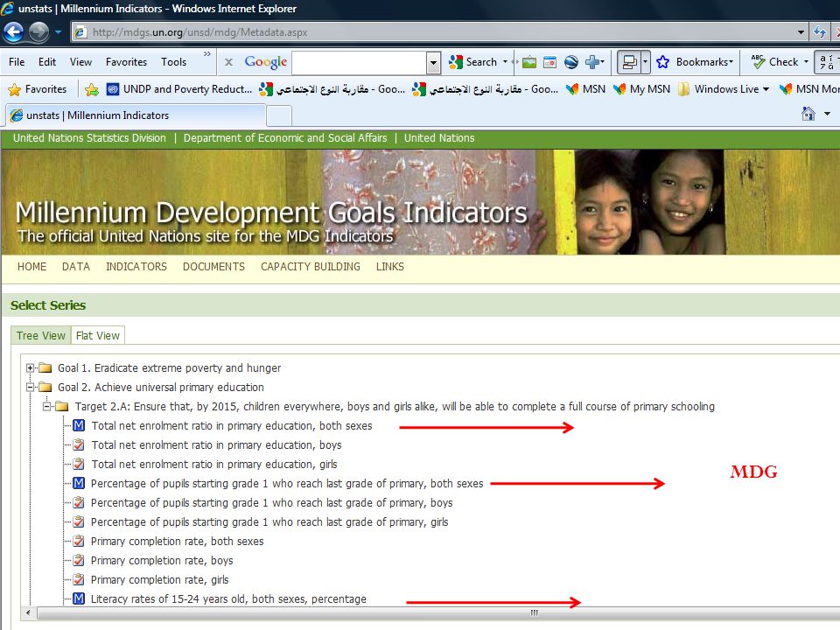Open the File menu
840x630 pixels.
point(17,61)
